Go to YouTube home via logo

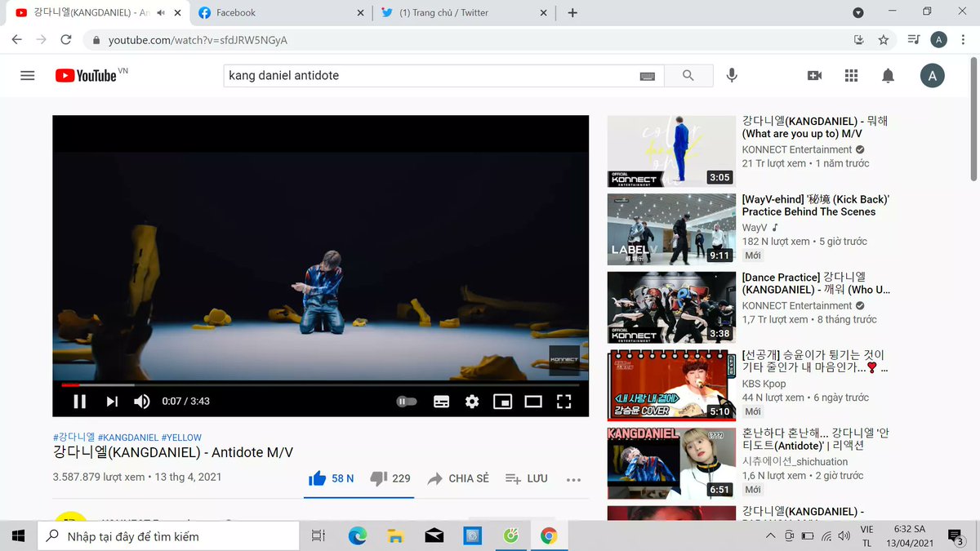tap(86, 75)
